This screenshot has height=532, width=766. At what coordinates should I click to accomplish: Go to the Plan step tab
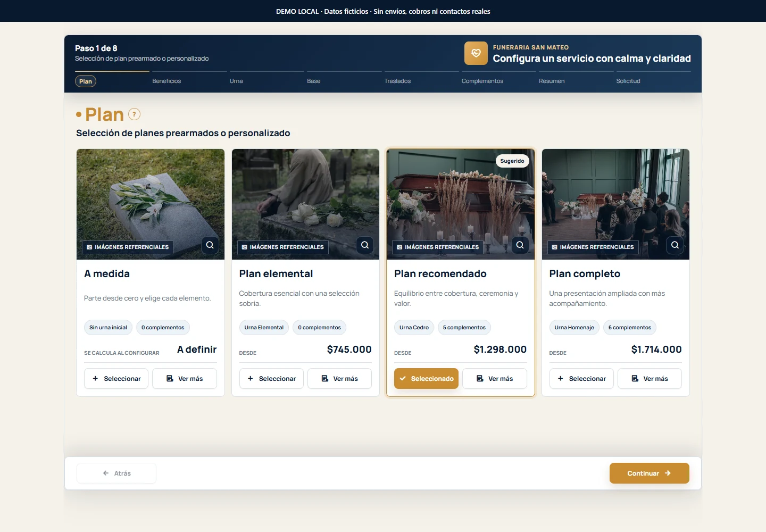tap(86, 81)
